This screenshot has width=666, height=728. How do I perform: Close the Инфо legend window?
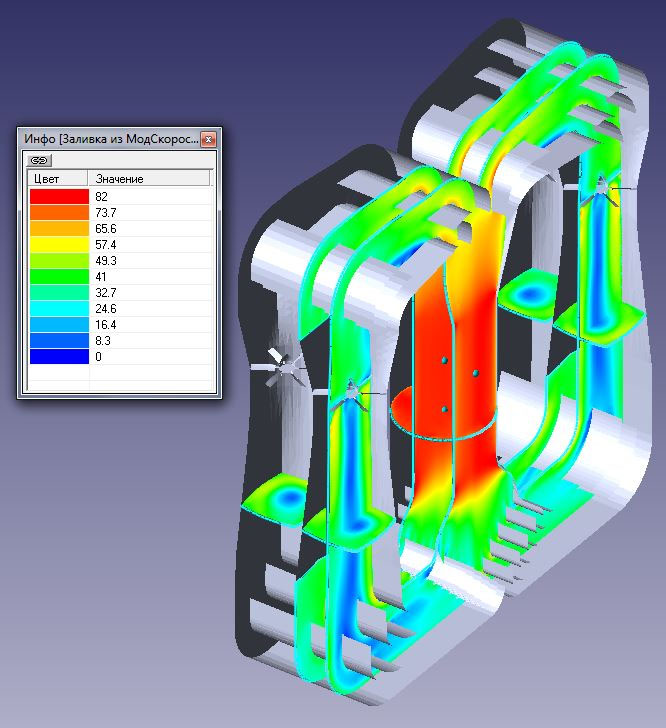209,139
